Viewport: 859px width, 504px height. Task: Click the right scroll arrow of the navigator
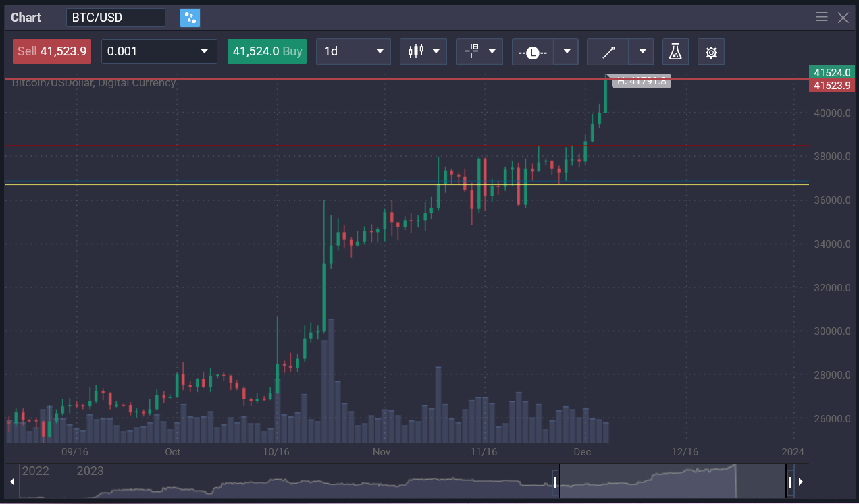pyautogui.click(x=801, y=482)
